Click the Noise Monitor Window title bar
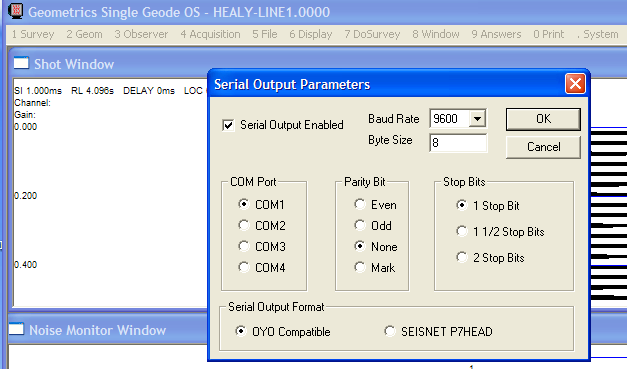The height and width of the screenshot is (369, 627). 108,330
